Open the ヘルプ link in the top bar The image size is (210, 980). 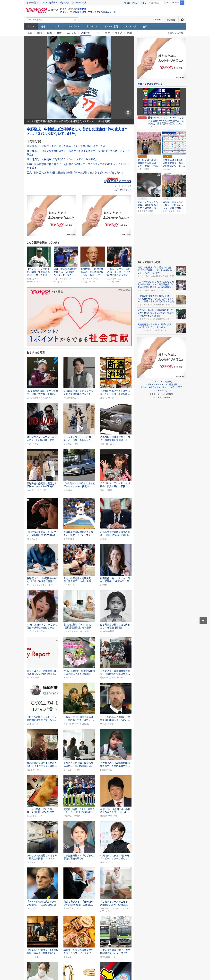(x=143, y=3)
